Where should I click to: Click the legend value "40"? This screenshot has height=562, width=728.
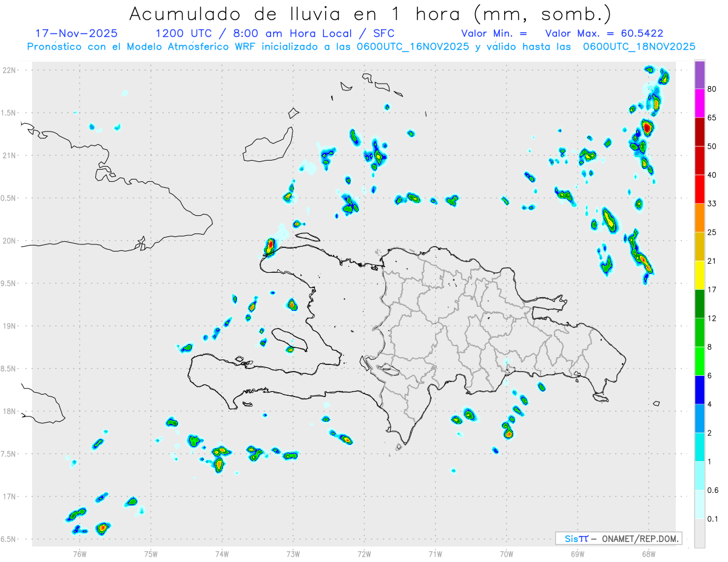[x=712, y=175]
